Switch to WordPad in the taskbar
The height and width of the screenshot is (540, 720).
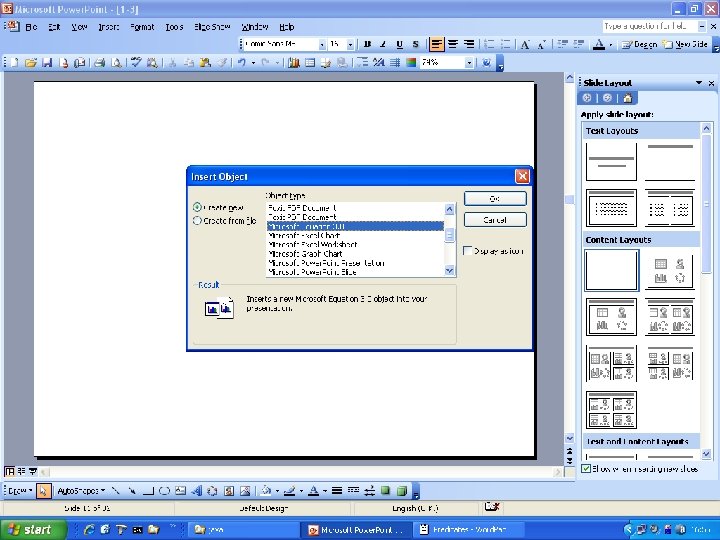pos(468,529)
